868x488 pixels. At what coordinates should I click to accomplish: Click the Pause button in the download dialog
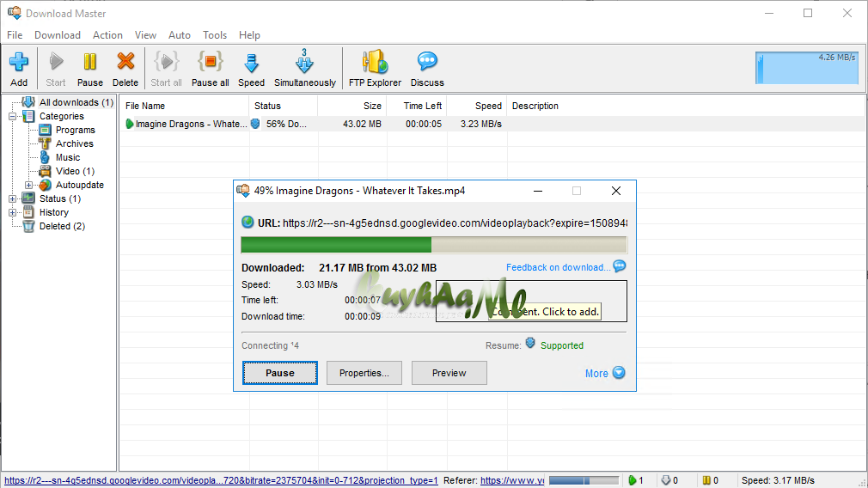(x=280, y=373)
